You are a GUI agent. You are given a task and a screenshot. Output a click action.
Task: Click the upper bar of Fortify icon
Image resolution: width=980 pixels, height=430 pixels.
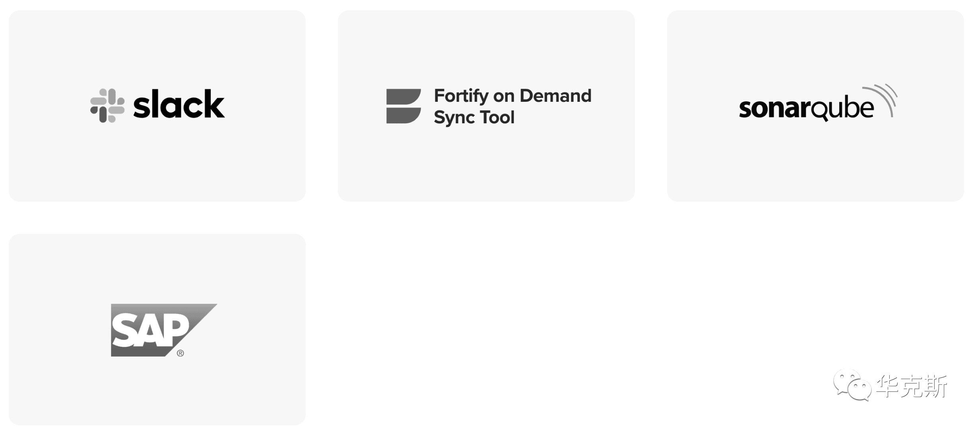coord(404,97)
